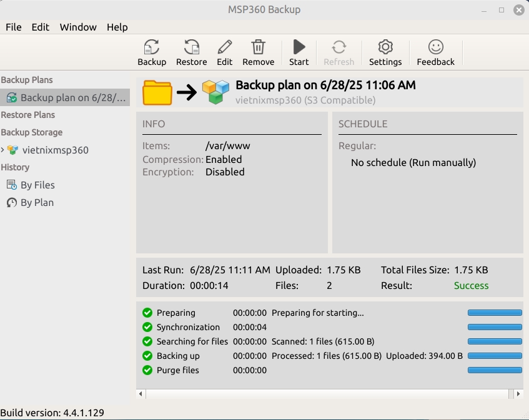The width and height of the screenshot is (529, 420).
Task: Click 'No schedule (Run manually)' text
Action: (413, 162)
